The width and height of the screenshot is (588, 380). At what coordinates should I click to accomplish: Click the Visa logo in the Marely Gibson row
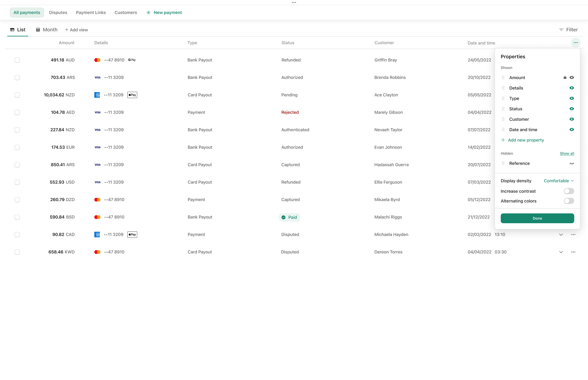pos(97,112)
